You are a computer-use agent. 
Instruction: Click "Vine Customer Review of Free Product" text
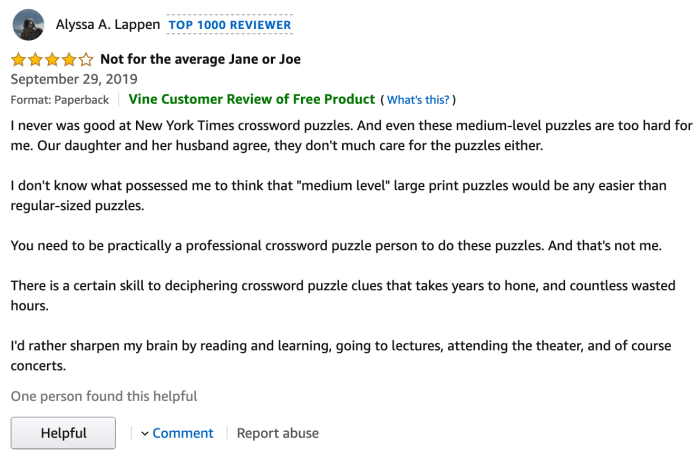251,99
